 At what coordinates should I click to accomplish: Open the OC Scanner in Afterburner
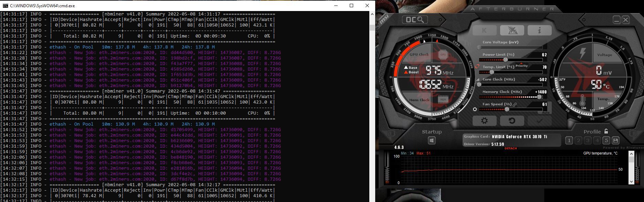point(415,20)
